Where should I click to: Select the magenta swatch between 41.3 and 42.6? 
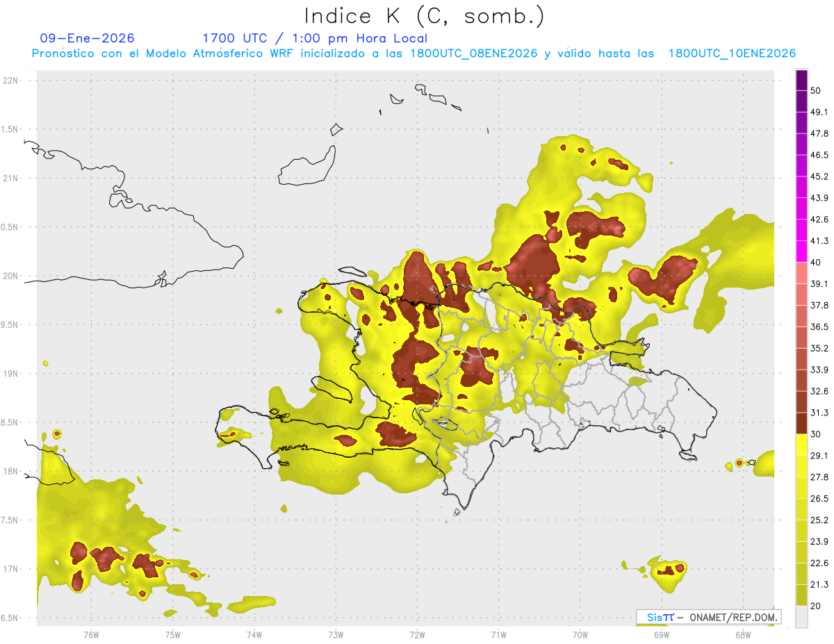[x=801, y=231]
